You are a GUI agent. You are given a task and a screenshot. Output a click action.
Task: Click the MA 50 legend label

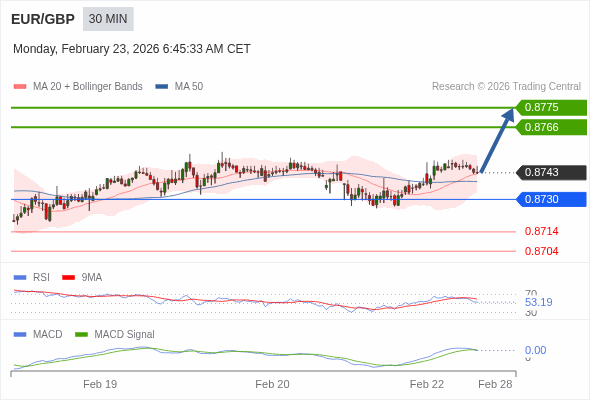(x=189, y=87)
